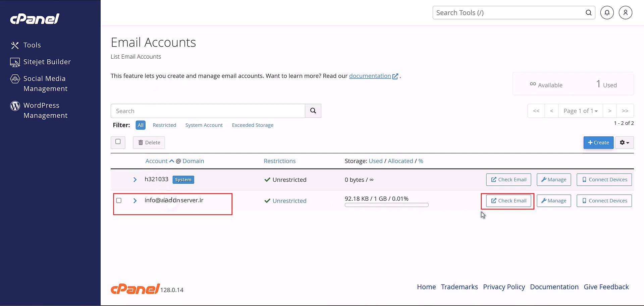
Task: Connect Devices for h321033 account
Action: click(604, 180)
